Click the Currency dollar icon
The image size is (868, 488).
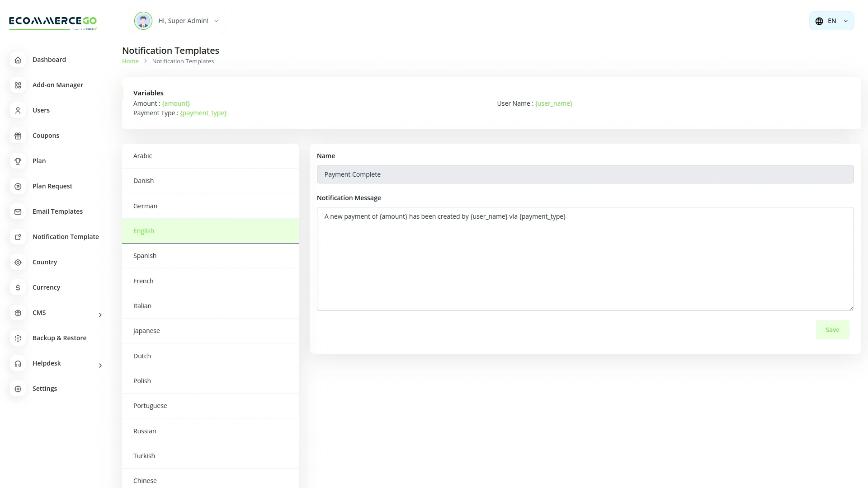point(18,287)
